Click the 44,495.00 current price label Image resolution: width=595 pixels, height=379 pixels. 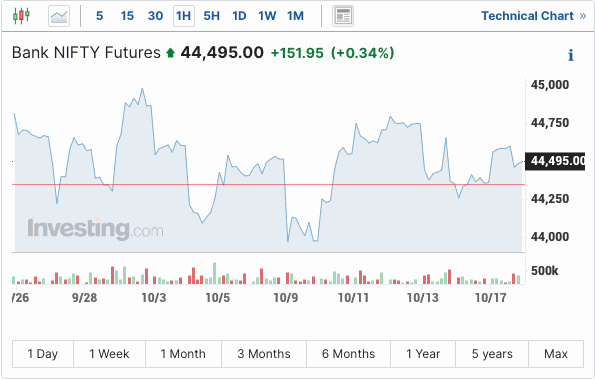[x=222, y=52]
